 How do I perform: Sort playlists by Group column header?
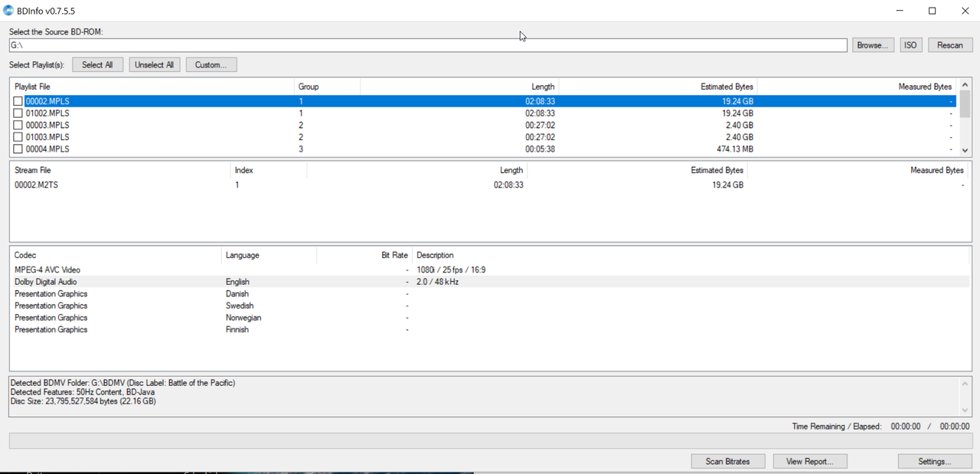pyautogui.click(x=327, y=87)
